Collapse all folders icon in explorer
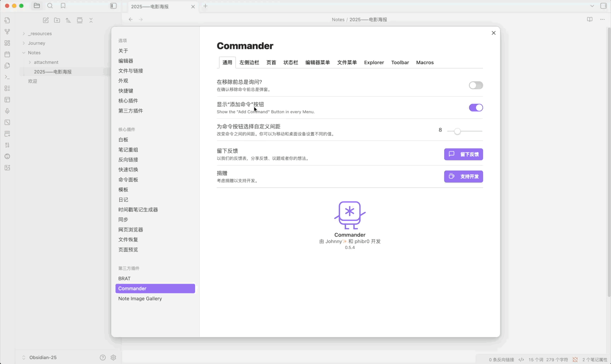 (91, 20)
